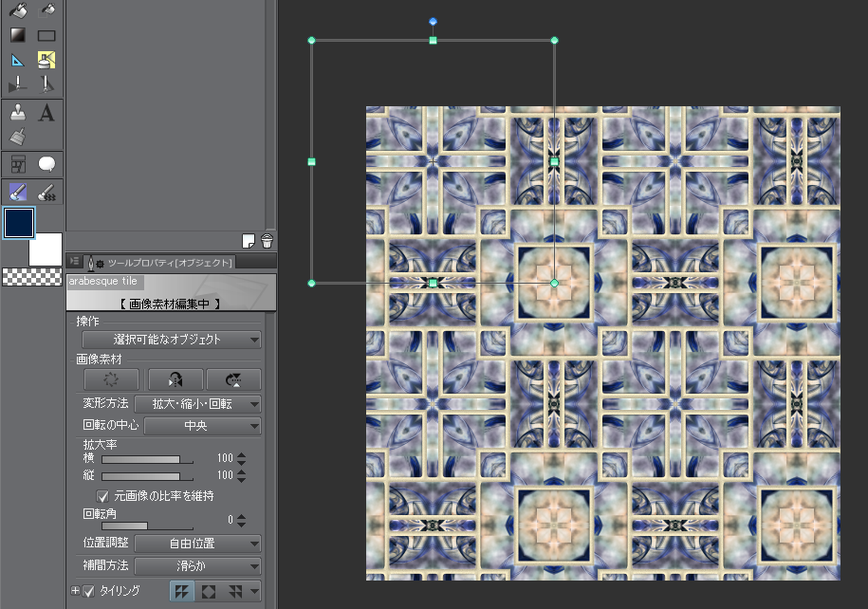The height and width of the screenshot is (609, 868).
Task: Select the Frame border panel tool
Action: pyautogui.click(x=18, y=164)
